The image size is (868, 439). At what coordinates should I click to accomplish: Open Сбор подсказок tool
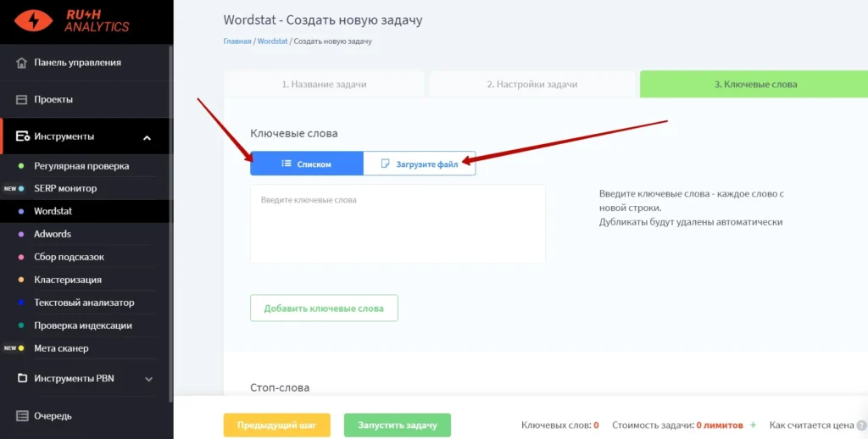(x=70, y=257)
